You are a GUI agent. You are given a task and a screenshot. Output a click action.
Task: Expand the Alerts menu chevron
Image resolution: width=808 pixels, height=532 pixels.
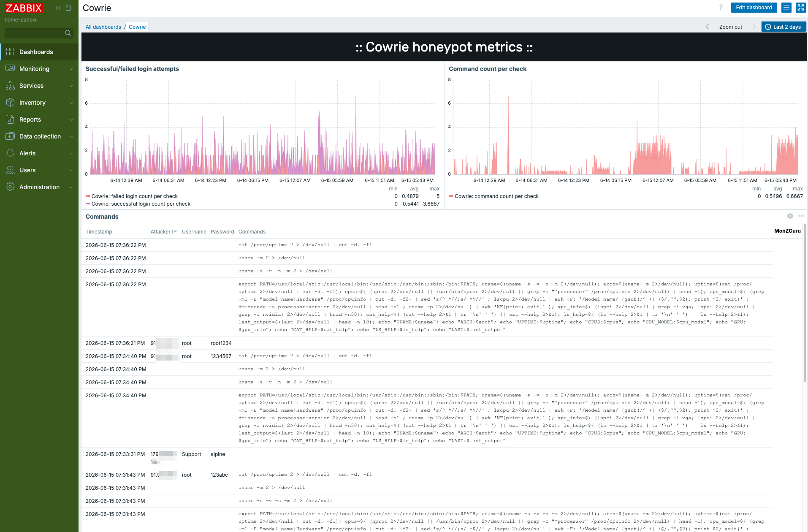[x=71, y=154]
